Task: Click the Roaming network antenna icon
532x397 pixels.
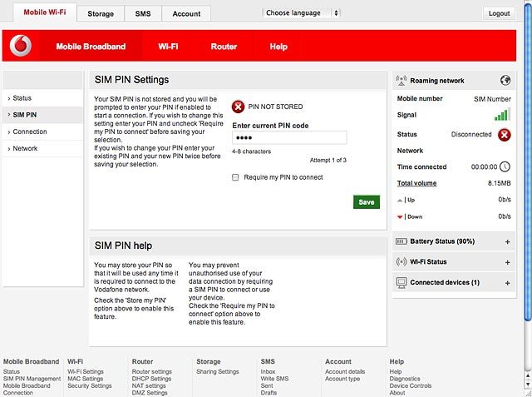Action: [401, 81]
